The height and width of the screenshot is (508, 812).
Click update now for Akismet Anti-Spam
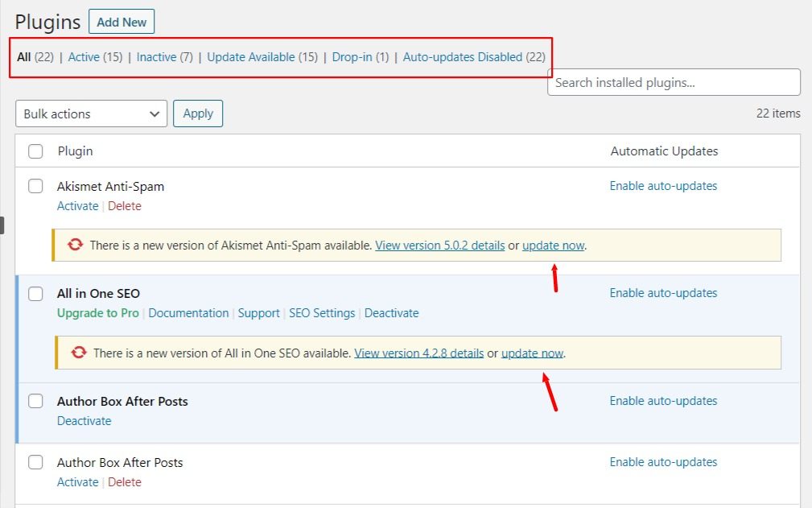tap(553, 246)
